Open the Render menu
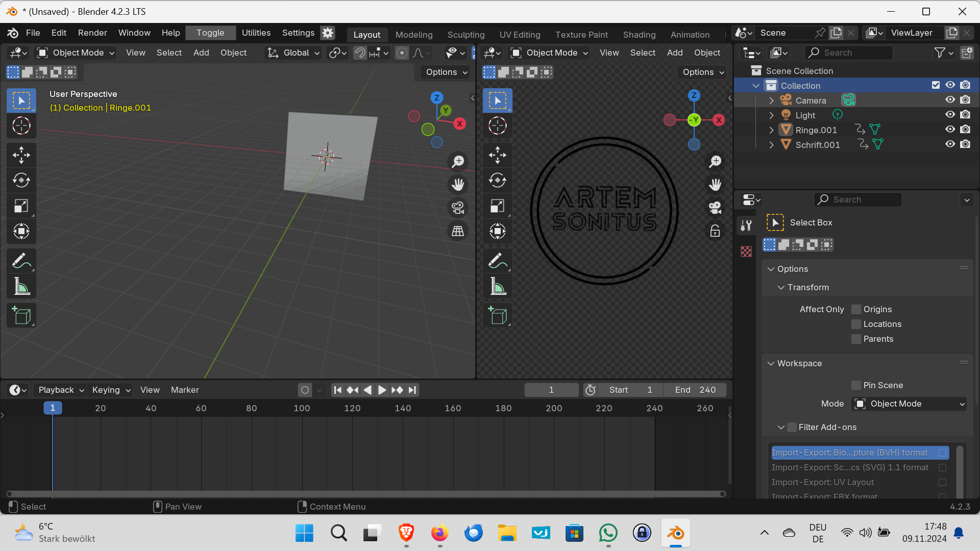This screenshot has width=980, height=551. click(92, 33)
